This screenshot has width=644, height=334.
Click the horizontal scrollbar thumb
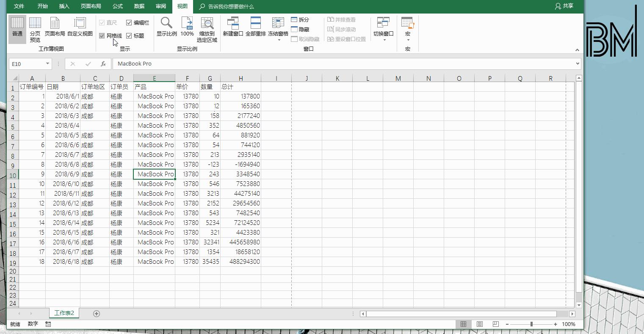(461, 314)
